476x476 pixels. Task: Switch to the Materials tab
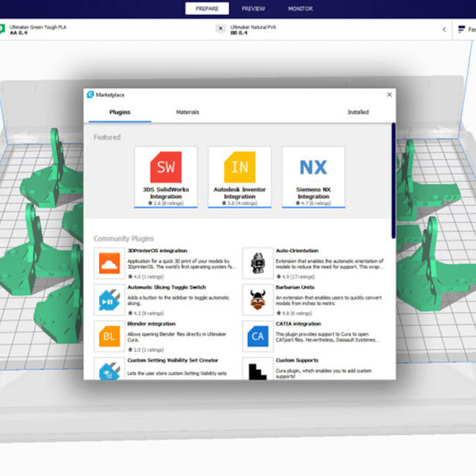pos(187,112)
